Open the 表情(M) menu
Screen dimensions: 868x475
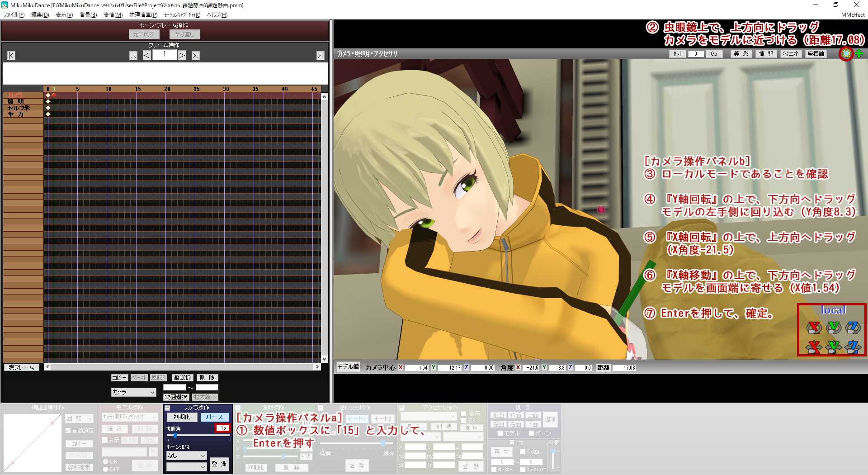click(x=113, y=15)
